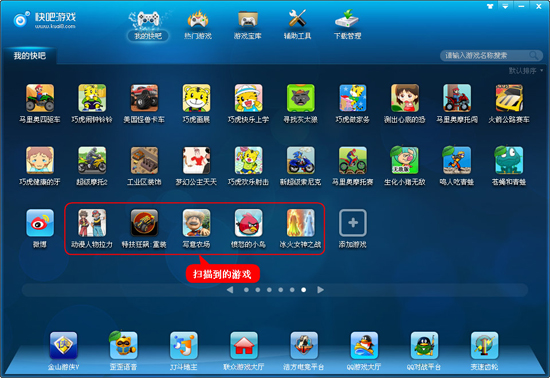Launch 巧虎欢乐射击 game icon
This screenshot has width=550, height=378.
coord(248,161)
